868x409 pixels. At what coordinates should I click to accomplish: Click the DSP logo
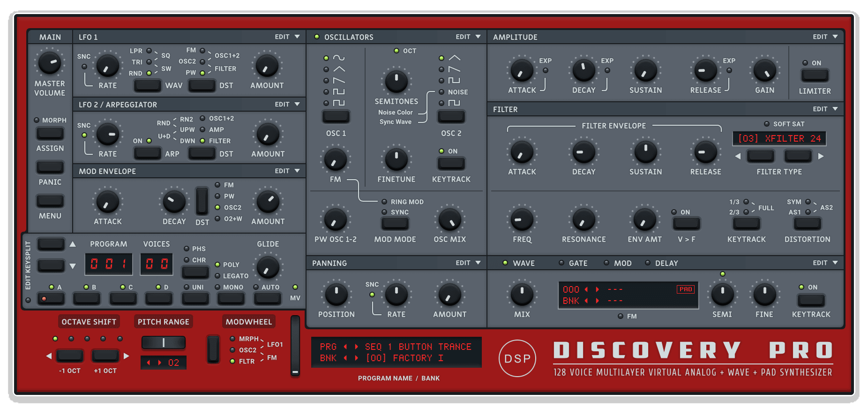click(x=517, y=358)
